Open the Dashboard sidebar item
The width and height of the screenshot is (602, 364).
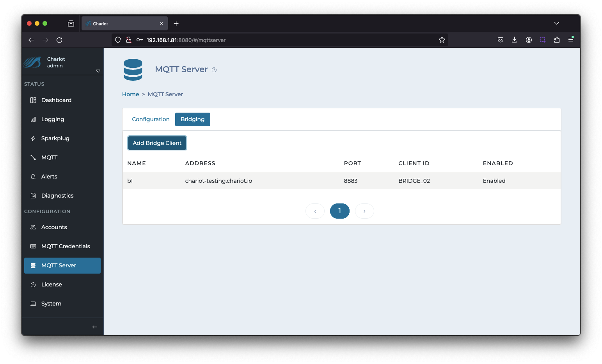[x=62, y=100]
